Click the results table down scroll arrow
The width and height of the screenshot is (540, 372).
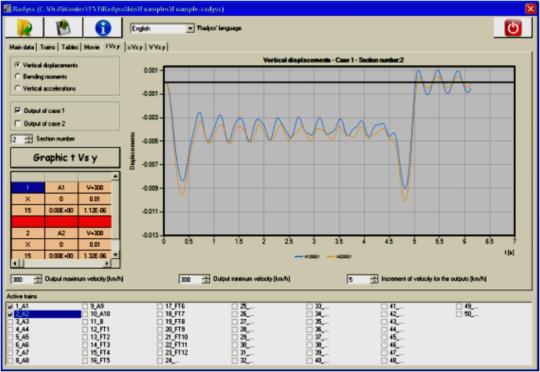pos(115,255)
